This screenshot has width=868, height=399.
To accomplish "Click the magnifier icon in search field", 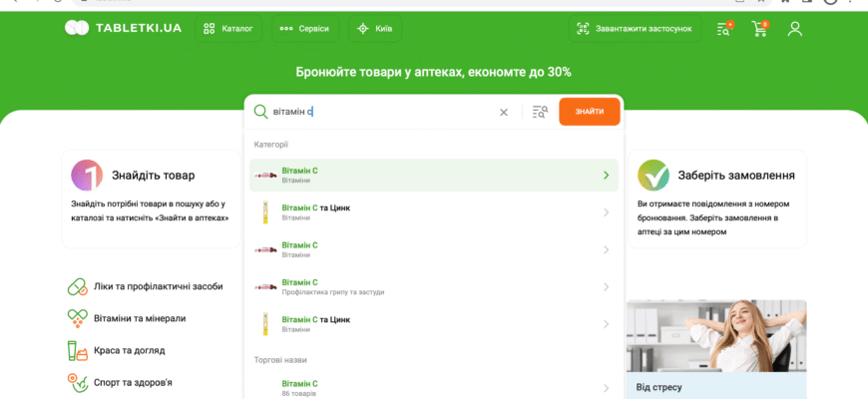I will point(260,112).
